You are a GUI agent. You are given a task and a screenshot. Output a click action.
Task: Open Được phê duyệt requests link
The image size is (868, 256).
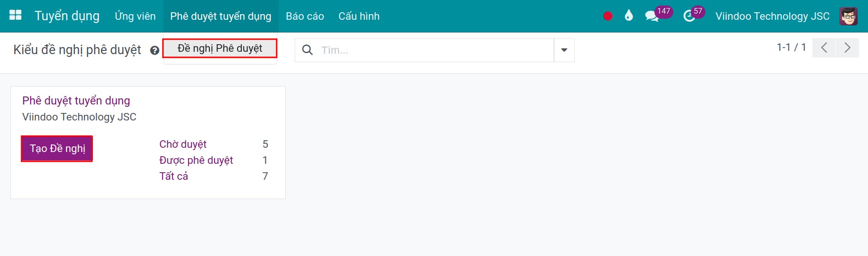point(196,160)
